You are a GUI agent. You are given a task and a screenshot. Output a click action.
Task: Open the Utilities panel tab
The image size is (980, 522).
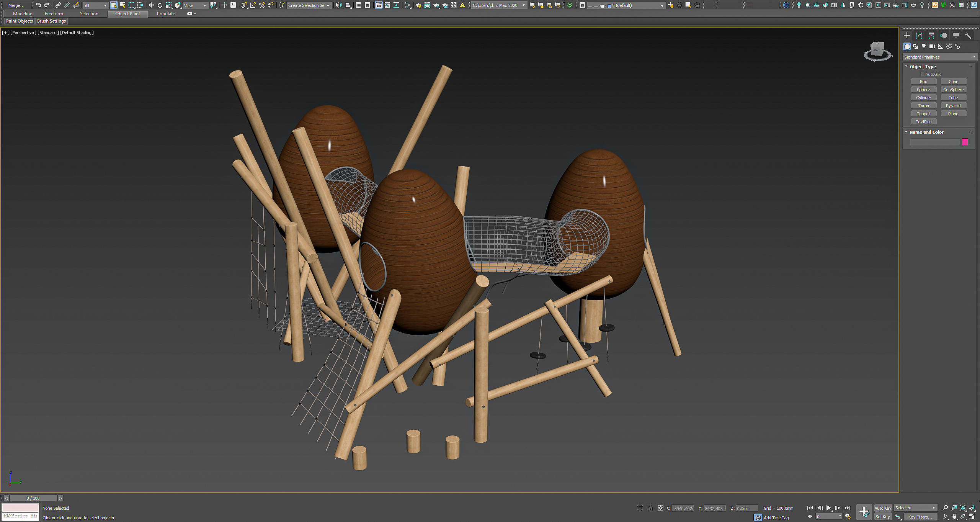pos(968,35)
